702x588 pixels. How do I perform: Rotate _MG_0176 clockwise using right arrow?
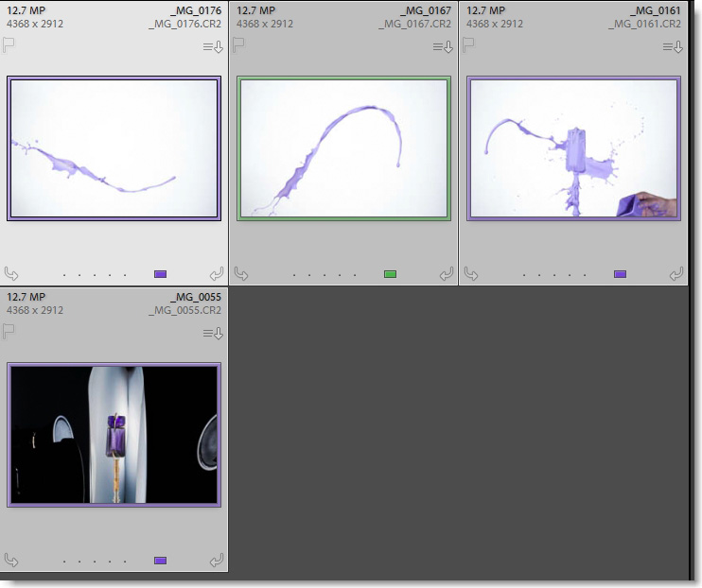pyautogui.click(x=217, y=273)
